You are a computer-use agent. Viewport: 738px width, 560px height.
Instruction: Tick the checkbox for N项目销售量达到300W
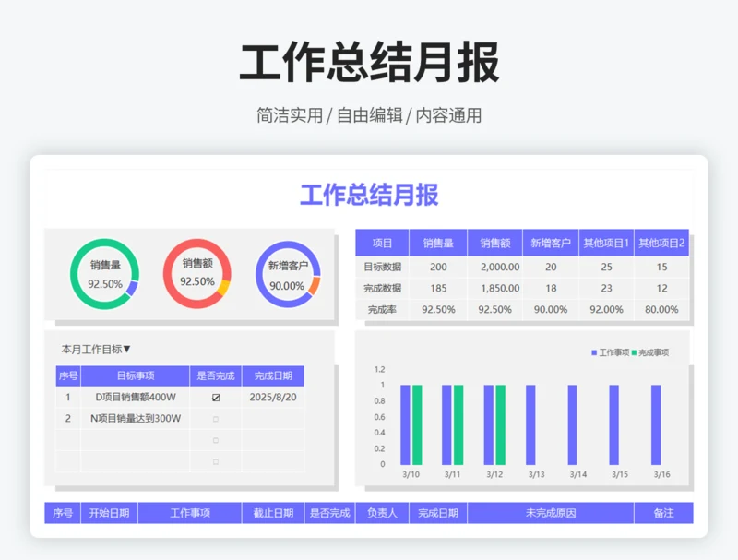click(x=216, y=419)
